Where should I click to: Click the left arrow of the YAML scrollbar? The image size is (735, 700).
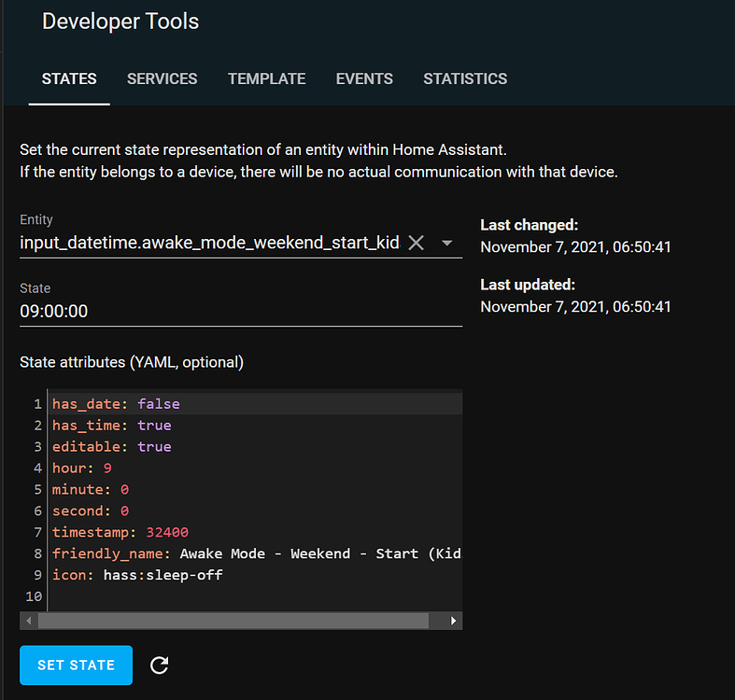tap(29, 621)
